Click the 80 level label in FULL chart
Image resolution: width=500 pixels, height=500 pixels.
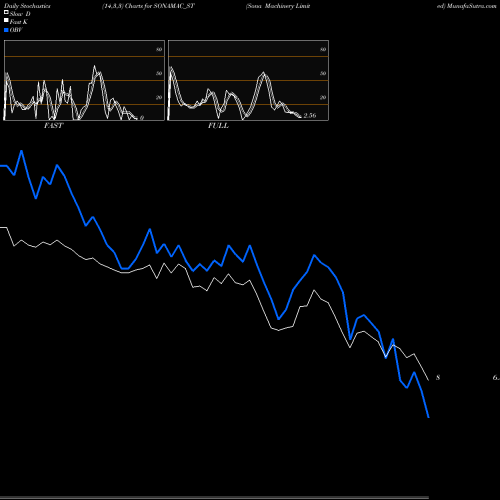[323, 49]
